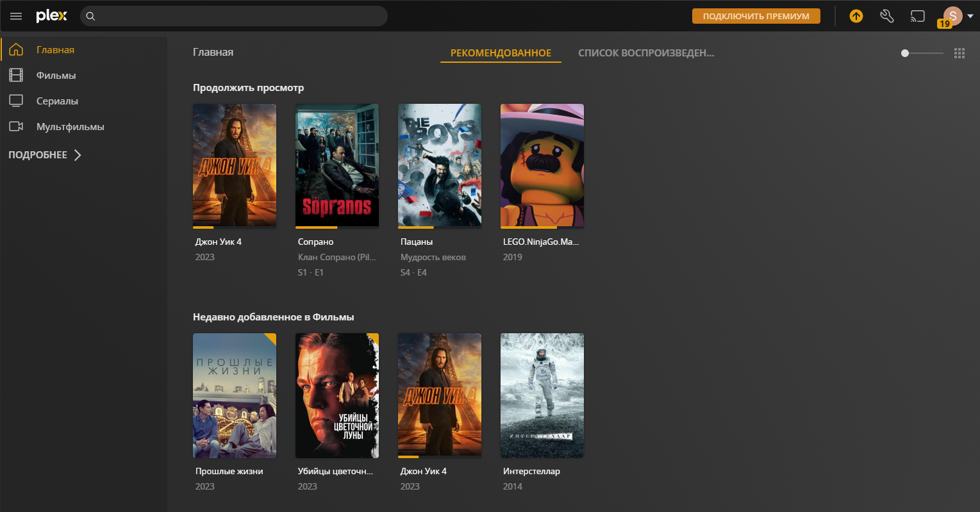Click the Недавно добавленное в Фильмы heading
Screen dimensions: 980x512
pos(274,317)
